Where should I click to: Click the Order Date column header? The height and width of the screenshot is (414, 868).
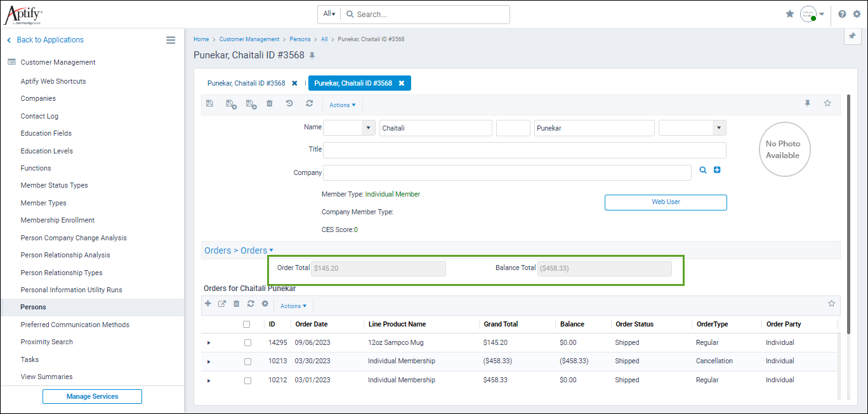(312, 324)
